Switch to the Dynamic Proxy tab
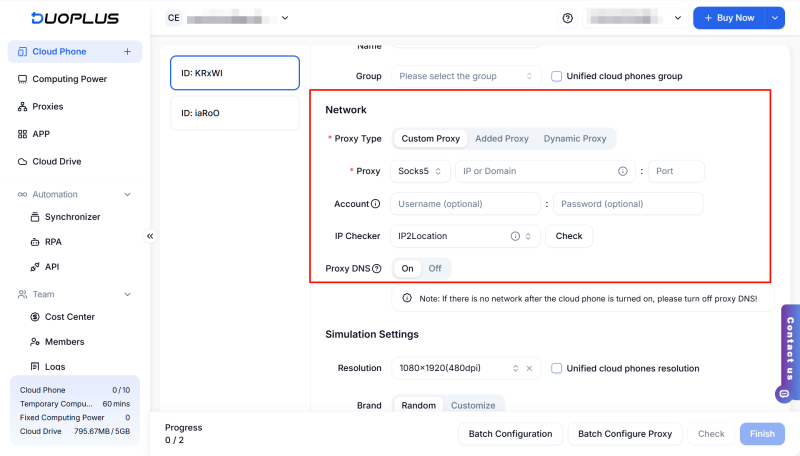800x456 pixels. pos(574,139)
